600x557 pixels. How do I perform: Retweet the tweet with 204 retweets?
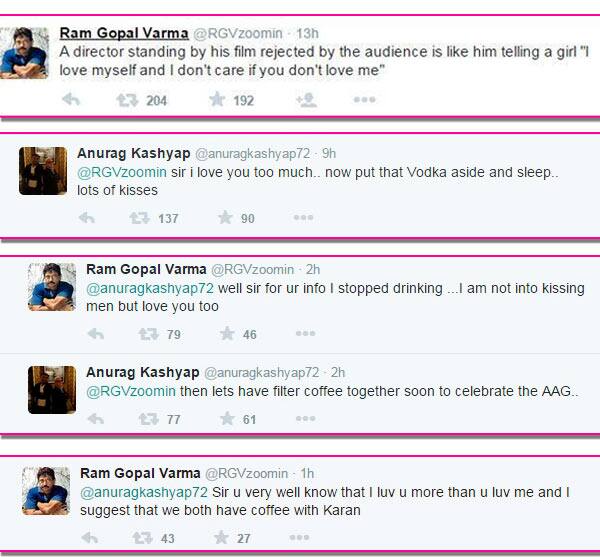(127, 101)
